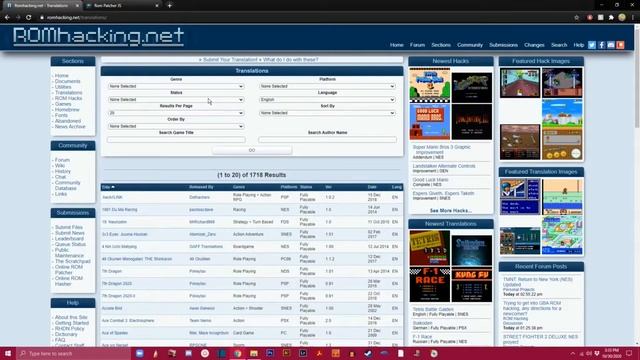Open Search in the top navigation
This screenshot has height=360, width=640.
(x=559, y=45)
